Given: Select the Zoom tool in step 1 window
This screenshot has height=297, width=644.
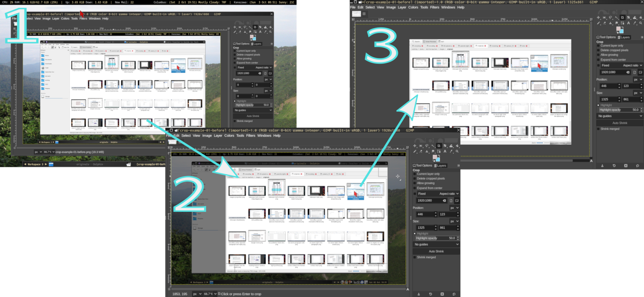Looking at the screenshot, I should 270,32.
